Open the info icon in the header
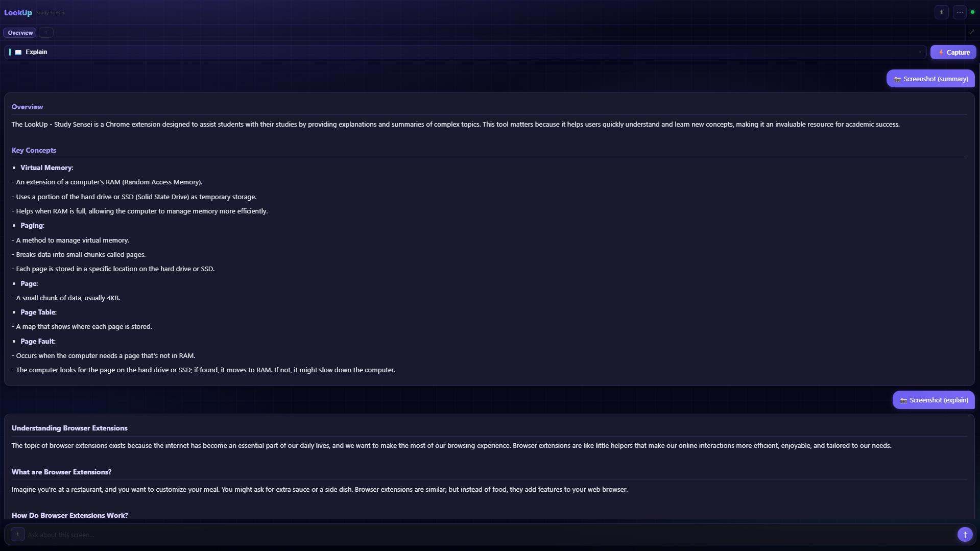Screen dimensions: 980x551 (x=941, y=12)
